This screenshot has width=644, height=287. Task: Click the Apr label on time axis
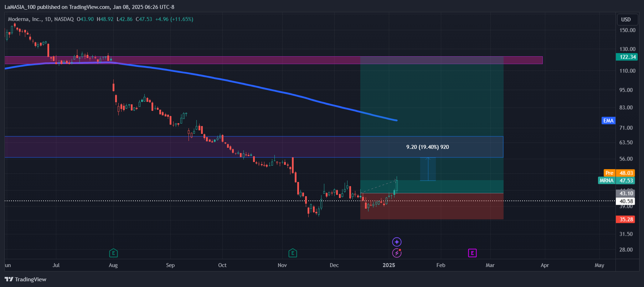point(545,265)
